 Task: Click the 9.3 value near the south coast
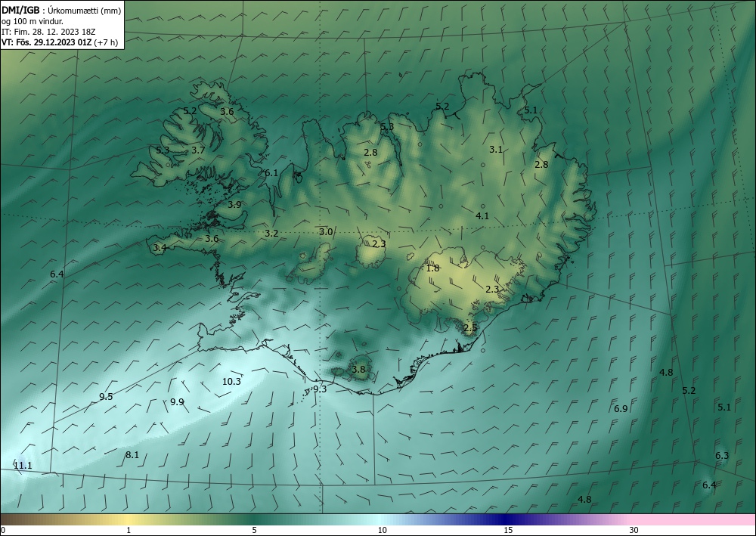[320, 389]
